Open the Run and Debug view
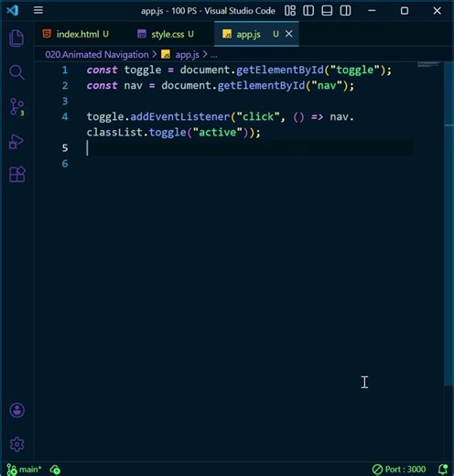The width and height of the screenshot is (454, 476). (x=16, y=142)
